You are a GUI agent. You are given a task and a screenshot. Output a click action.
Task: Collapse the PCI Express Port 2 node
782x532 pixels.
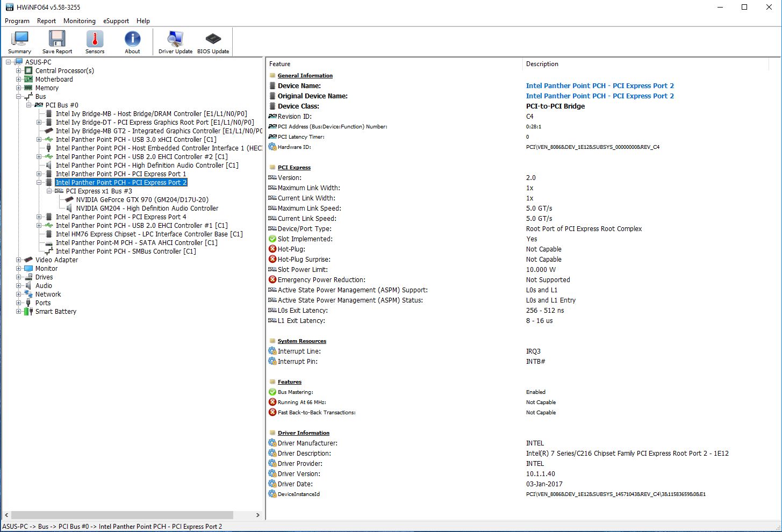pyautogui.click(x=39, y=182)
